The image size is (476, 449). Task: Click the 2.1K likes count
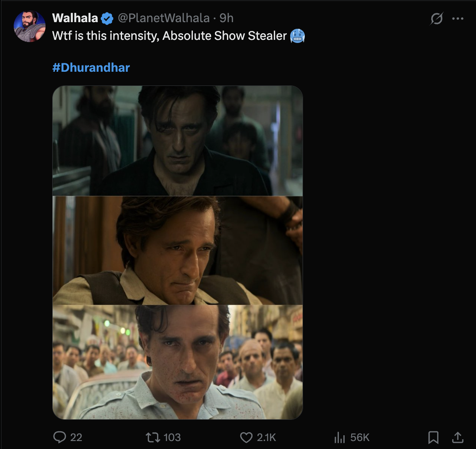click(266, 437)
